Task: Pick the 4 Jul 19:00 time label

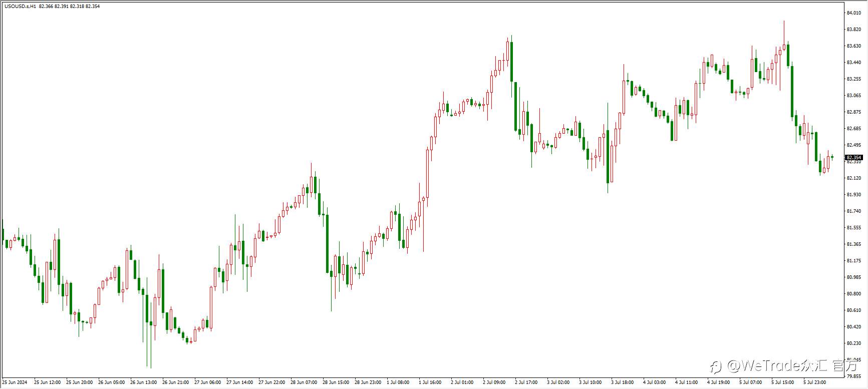Action: coord(719,382)
